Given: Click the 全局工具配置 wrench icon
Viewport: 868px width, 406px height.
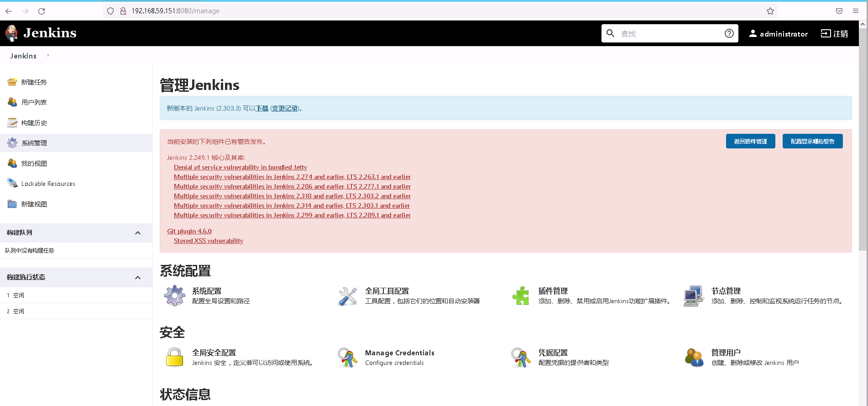Looking at the screenshot, I should click(x=348, y=296).
